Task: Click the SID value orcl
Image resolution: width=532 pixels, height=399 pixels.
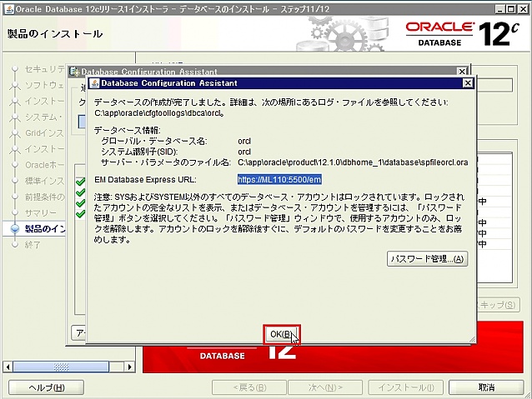Action: [x=244, y=152]
